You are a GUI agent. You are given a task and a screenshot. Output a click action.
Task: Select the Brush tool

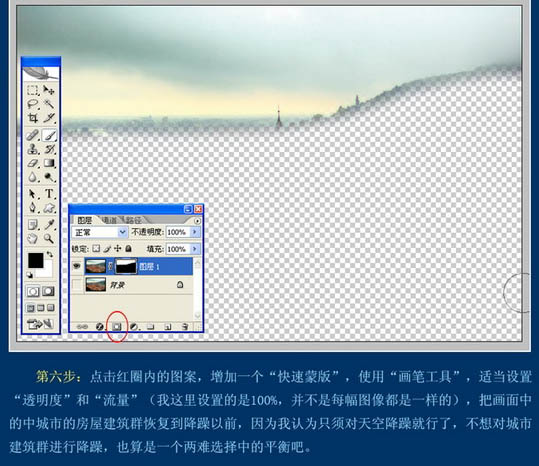[49, 135]
